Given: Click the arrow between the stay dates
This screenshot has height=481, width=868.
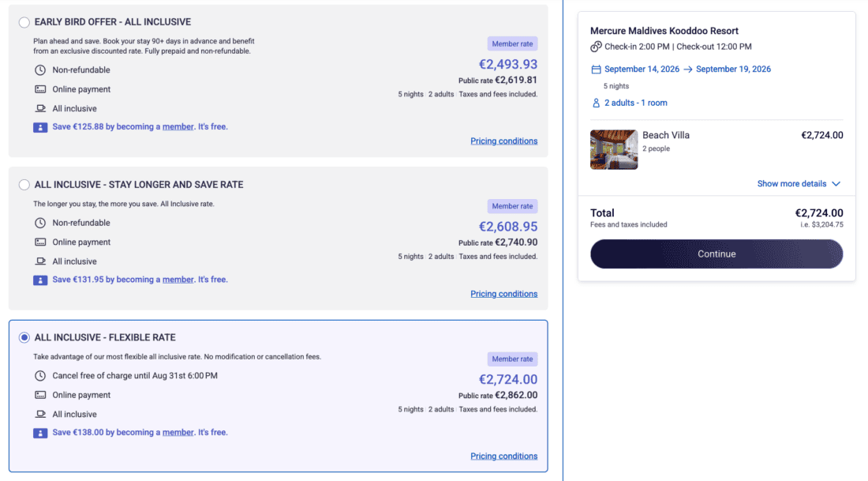Looking at the screenshot, I should click(x=687, y=70).
